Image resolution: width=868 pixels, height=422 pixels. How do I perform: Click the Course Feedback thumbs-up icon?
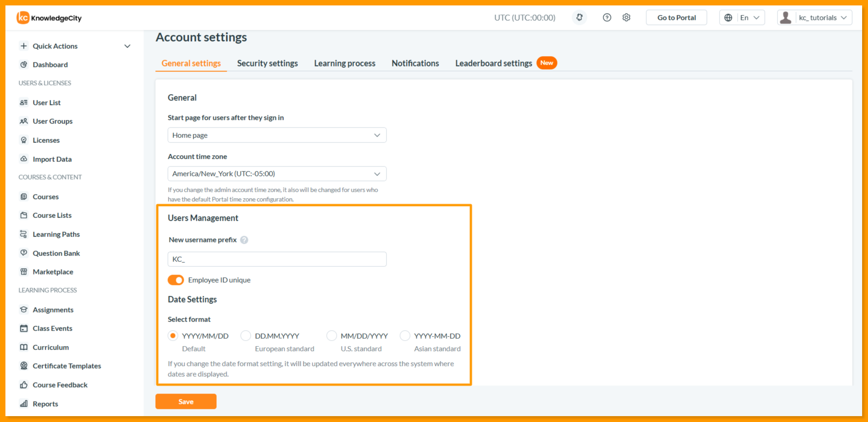click(24, 385)
